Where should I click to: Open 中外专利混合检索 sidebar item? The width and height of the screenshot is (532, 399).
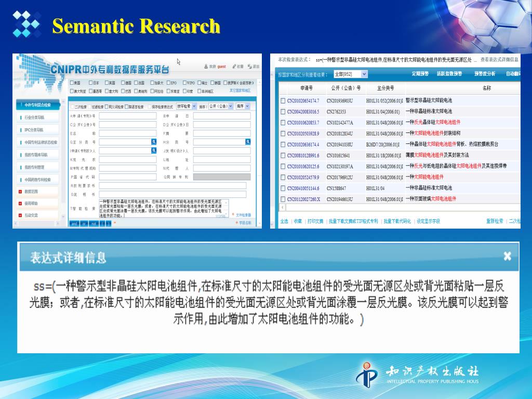[x=37, y=105]
